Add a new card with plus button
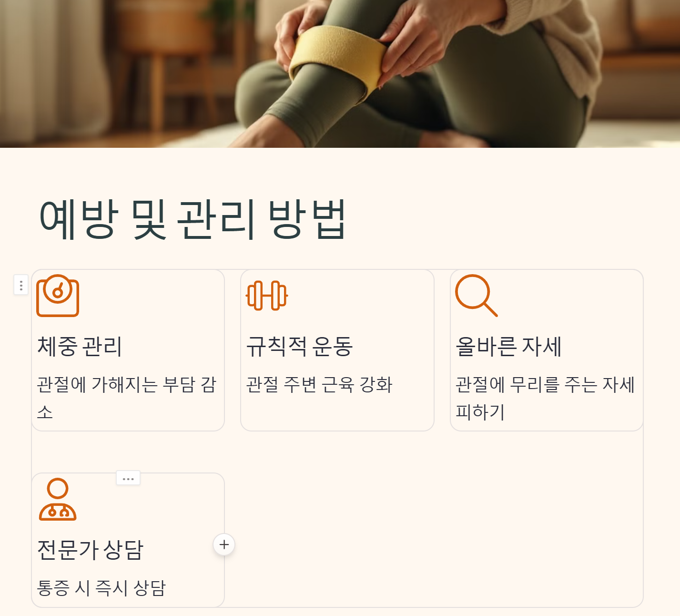680x616 pixels. [224, 544]
